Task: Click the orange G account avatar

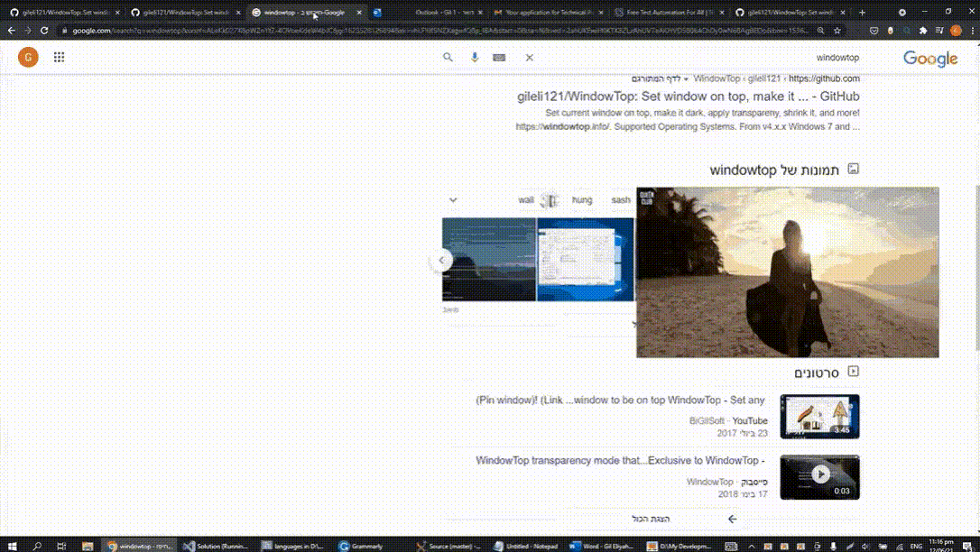Action: pos(27,57)
